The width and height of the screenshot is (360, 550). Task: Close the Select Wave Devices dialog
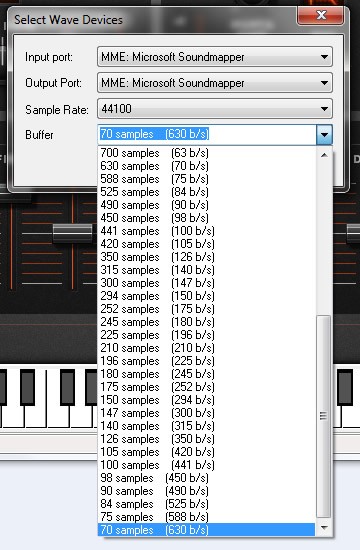pyautogui.click(x=320, y=15)
